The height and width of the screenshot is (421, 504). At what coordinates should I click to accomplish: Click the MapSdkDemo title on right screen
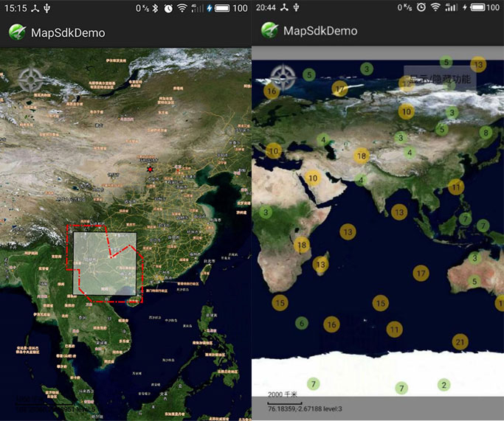320,31
